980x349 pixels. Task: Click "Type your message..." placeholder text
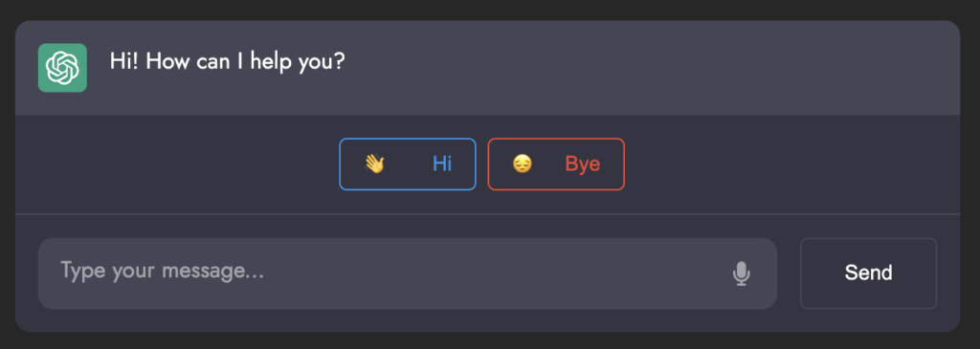click(162, 272)
